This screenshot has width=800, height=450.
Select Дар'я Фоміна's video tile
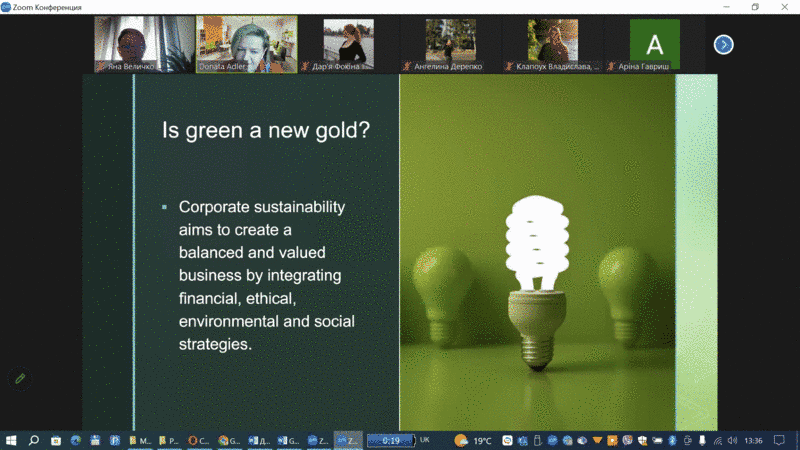348,44
